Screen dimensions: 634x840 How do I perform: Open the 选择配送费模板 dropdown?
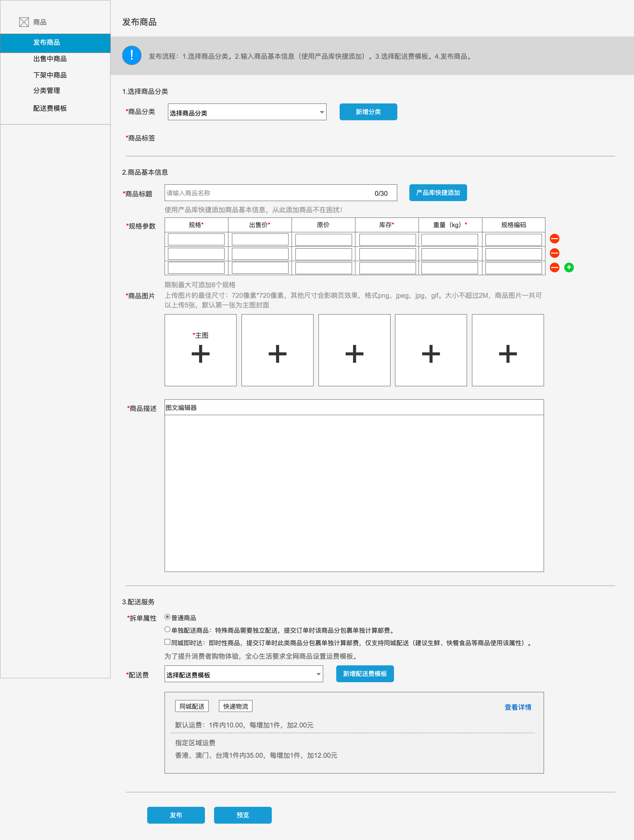point(243,675)
